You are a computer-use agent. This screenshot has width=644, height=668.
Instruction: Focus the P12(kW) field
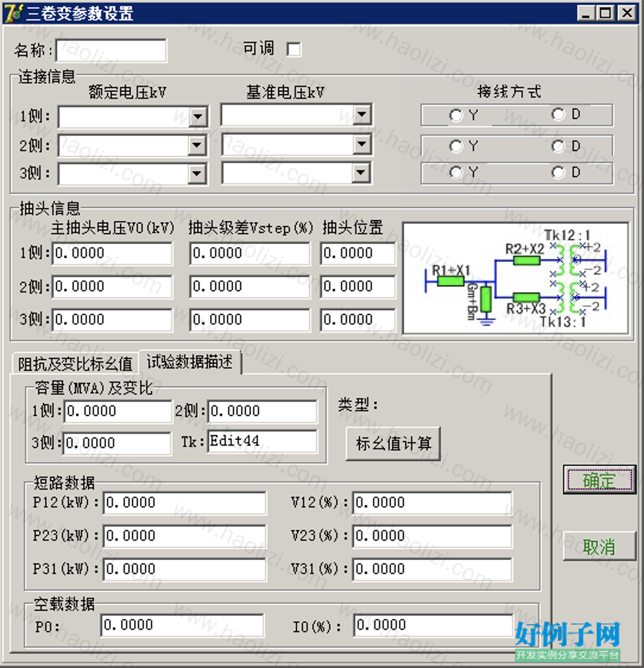(185, 503)
